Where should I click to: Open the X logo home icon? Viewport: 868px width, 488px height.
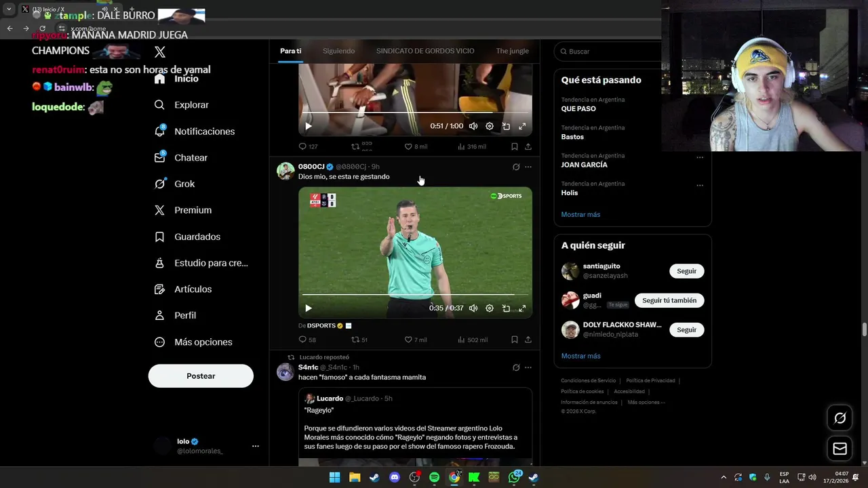[x=160, y=52]
